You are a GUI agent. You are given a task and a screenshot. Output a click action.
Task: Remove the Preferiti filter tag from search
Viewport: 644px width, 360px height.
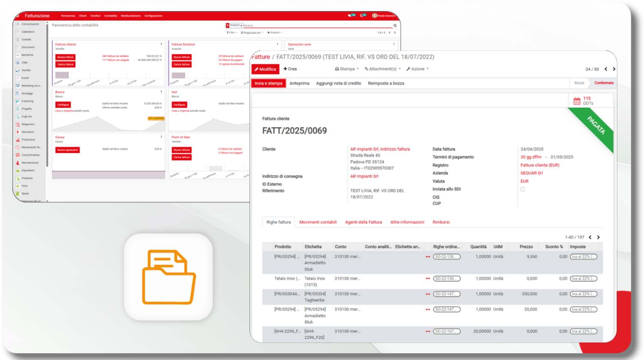[x=241, y=25]
